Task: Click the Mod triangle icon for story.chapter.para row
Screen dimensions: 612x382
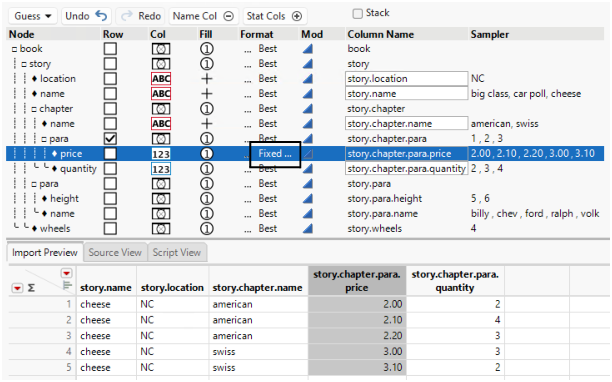Action: click(x=308, y=139)
